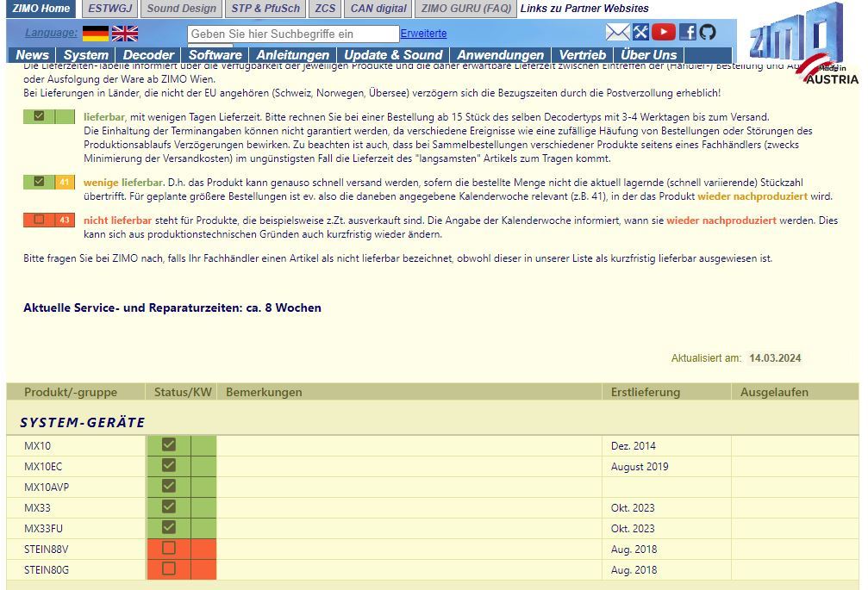Open the Software menu
The width and height of the screenshot is (868, 590).
(215, 55)
